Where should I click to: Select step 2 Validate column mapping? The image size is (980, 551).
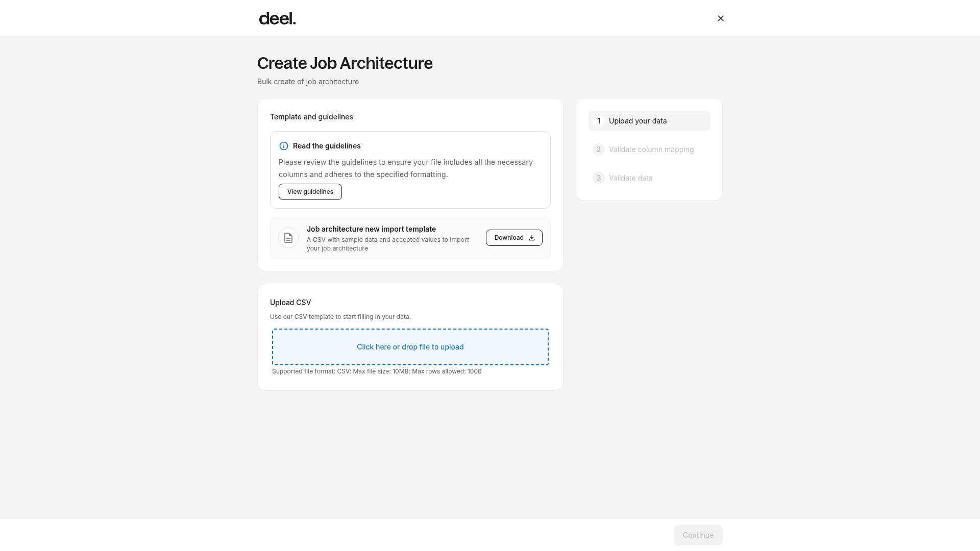click(x=649, y=149)
